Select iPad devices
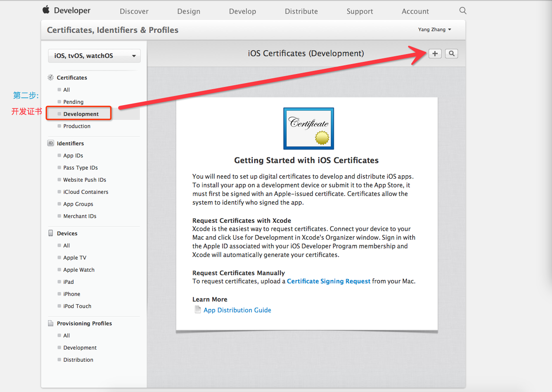552x392 pixels. tap(68, 282)
